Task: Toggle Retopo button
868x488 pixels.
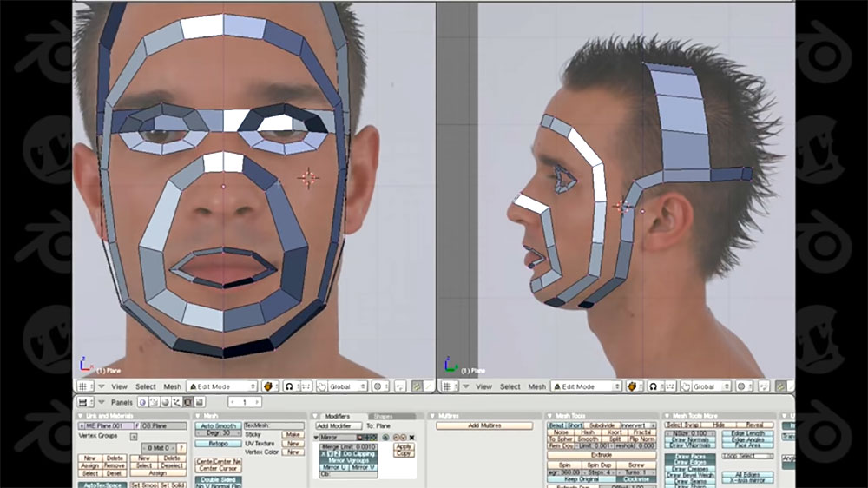Action: (218, 444)
